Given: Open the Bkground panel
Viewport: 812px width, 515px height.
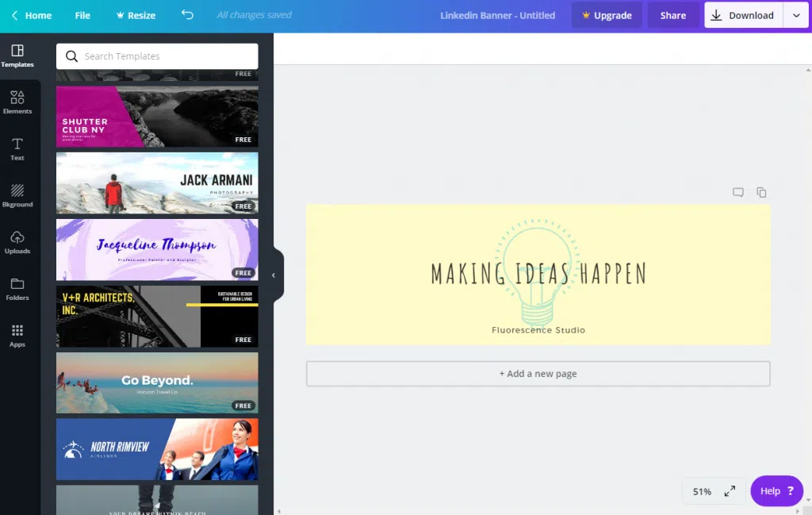Looking at the screenshot, I should 17,195.
